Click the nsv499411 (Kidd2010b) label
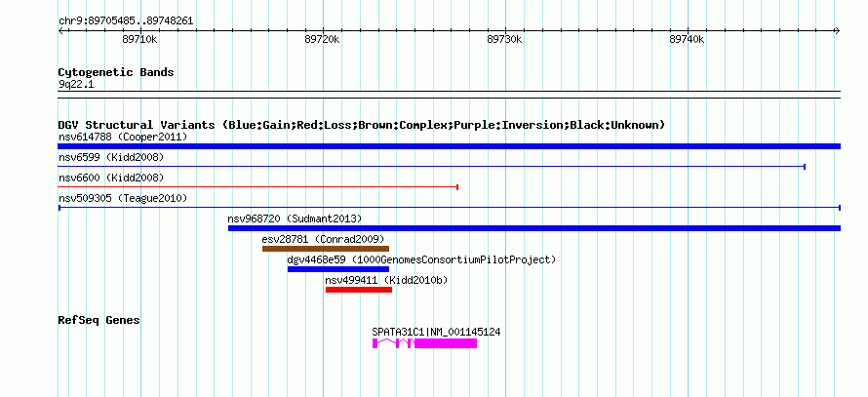The image size is (868, 397). click(386, 280)
